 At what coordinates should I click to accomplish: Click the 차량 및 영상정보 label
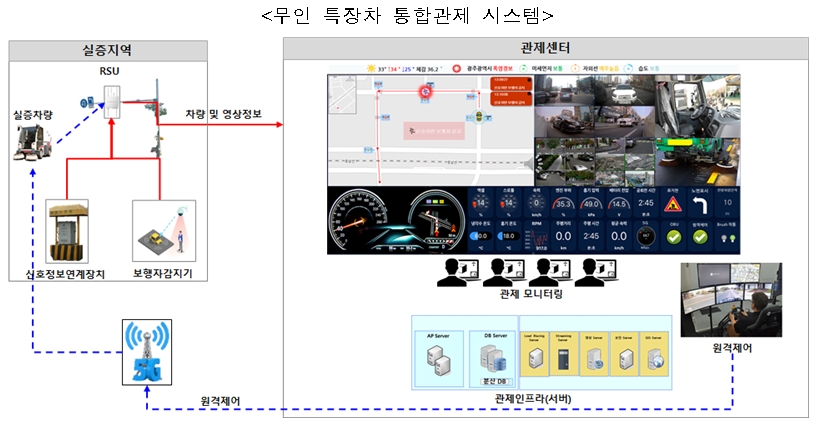(224, 114)
